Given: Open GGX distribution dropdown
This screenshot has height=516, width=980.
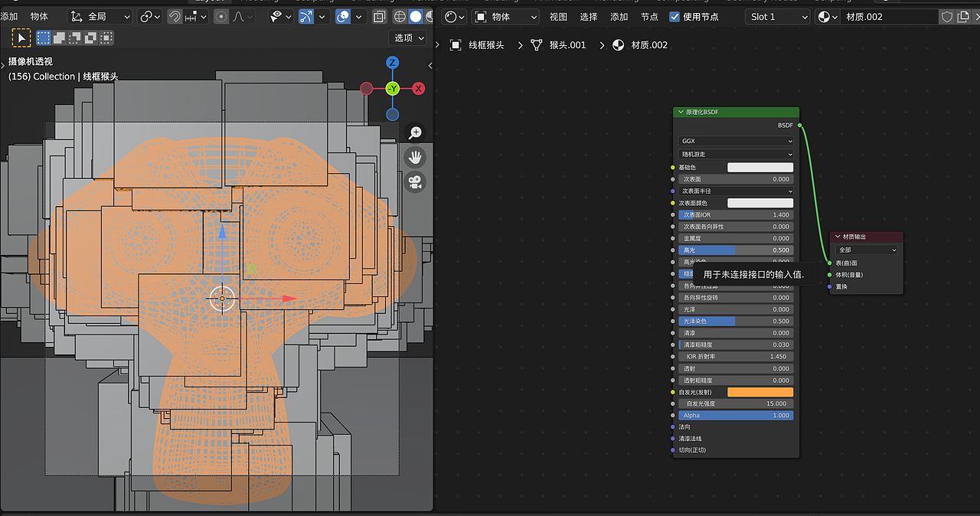Looking at the screenshot, I should tap(736, 141).
